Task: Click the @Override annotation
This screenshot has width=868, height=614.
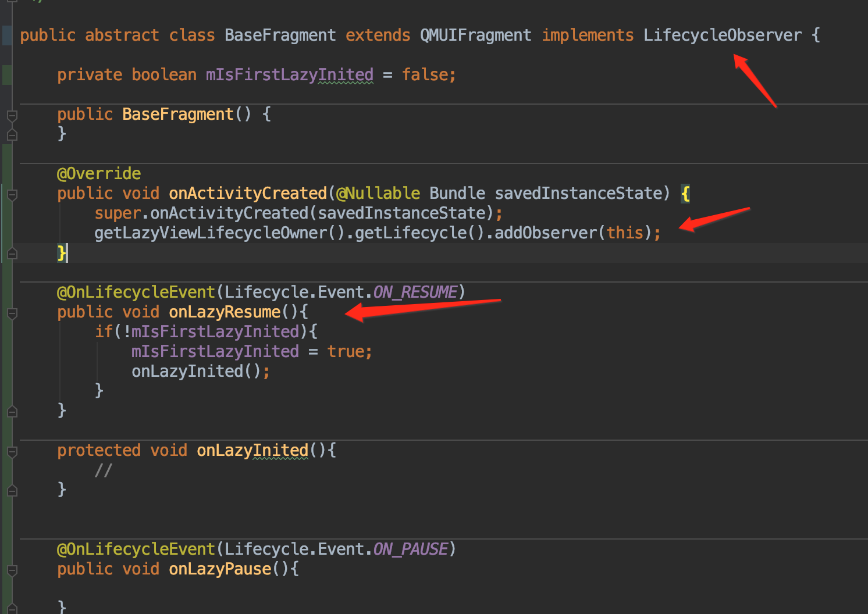Action: [98, 173]
